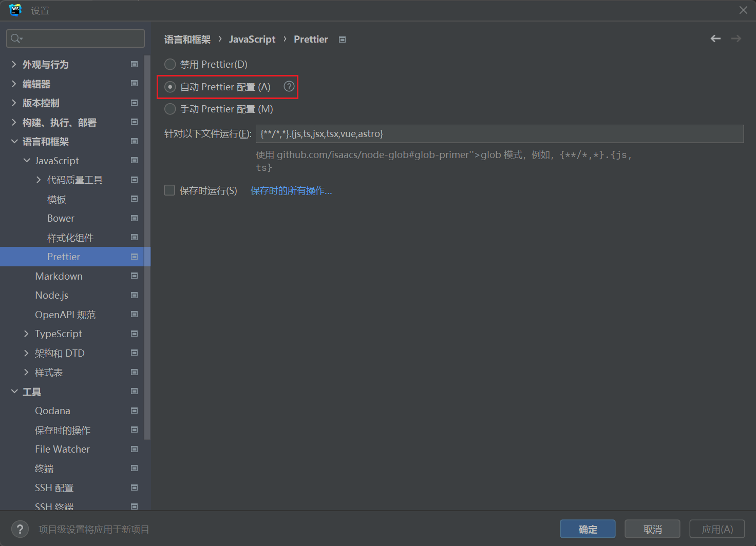The height and width of the screenshot is (546, 756).
Task: Expand the 版本控制 section
Action: click(x=14, y=103)
